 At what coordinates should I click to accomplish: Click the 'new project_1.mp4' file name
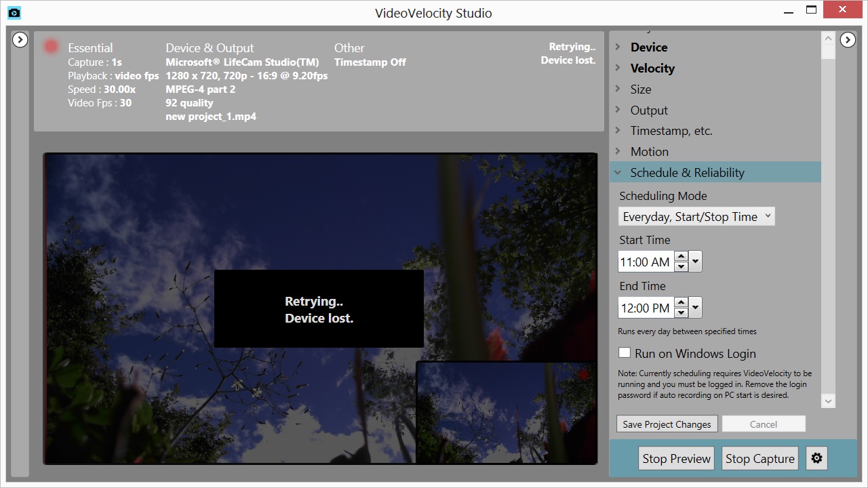211,117
